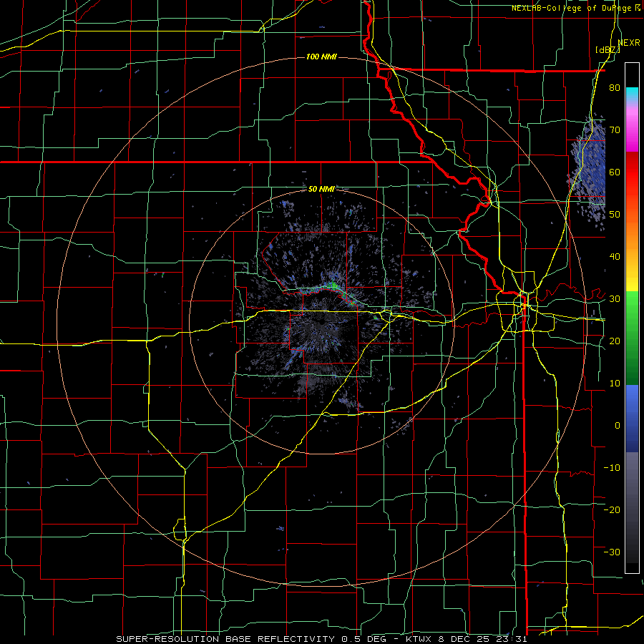The width and height of the screenshot is (644, 644).
Task: Click the -20 dBZ scale label
Action: [x=612, y=509]
